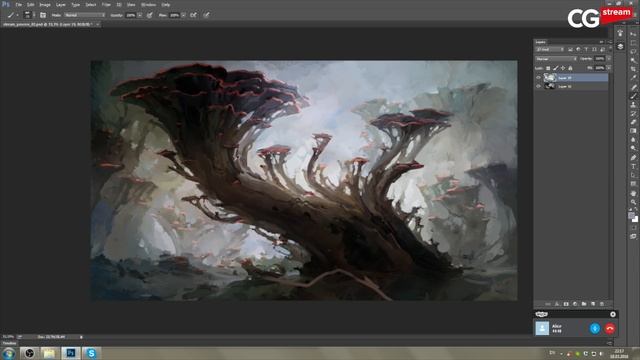Hide the bottom layer via its eye icon
Viewport: 640px width, 360px height.
coord(538,86)
